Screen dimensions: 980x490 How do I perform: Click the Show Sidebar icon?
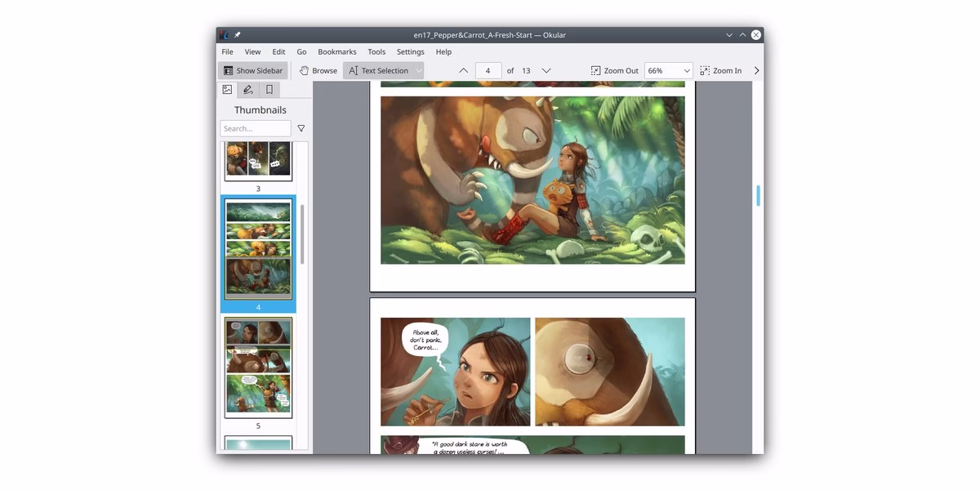tap(228, 71)
